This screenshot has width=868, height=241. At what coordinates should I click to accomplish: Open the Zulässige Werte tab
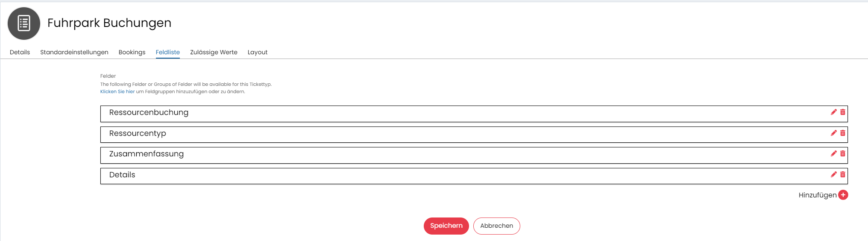click(214, 53)
